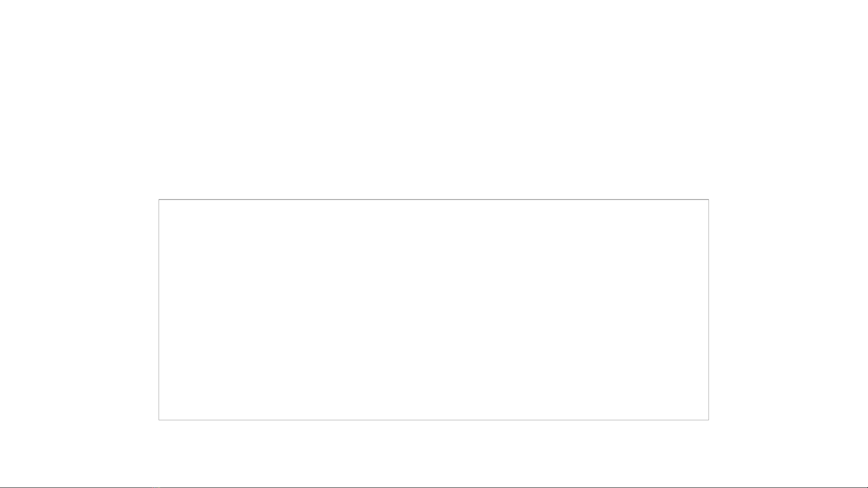Click inside the large empty bordered box
The width and height of the screenshot is (868, 488).
click(x=434, y=310)
